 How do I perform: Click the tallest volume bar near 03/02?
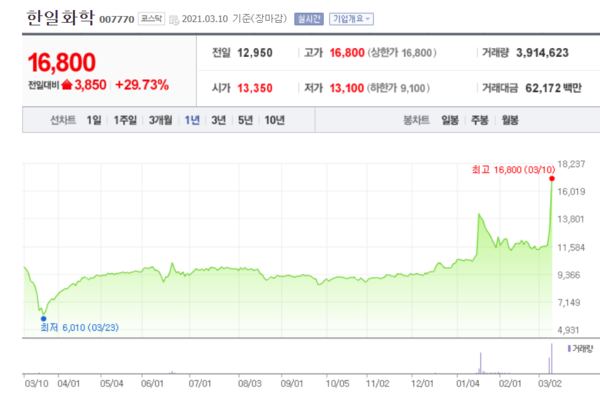(552, 358)
